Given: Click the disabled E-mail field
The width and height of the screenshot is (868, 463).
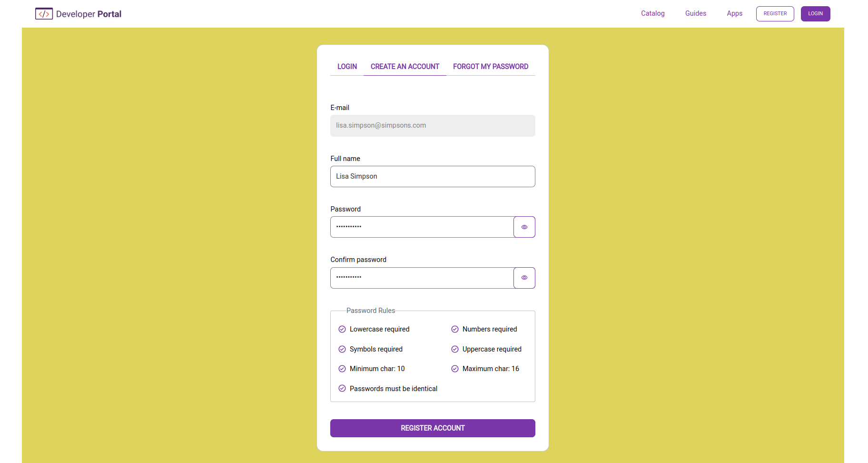Looking at the screenshot, I should [432, 125].
